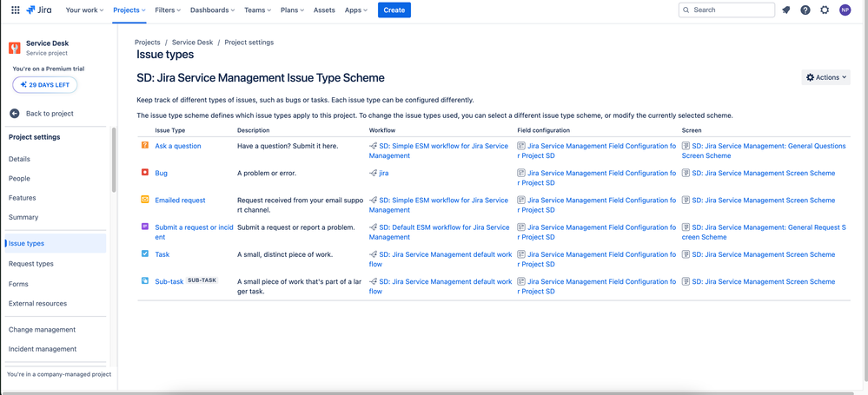This screenshot has width=868, height=395.
Task: Click Project settings in the breadcrumb
Action: pos(248,42)
